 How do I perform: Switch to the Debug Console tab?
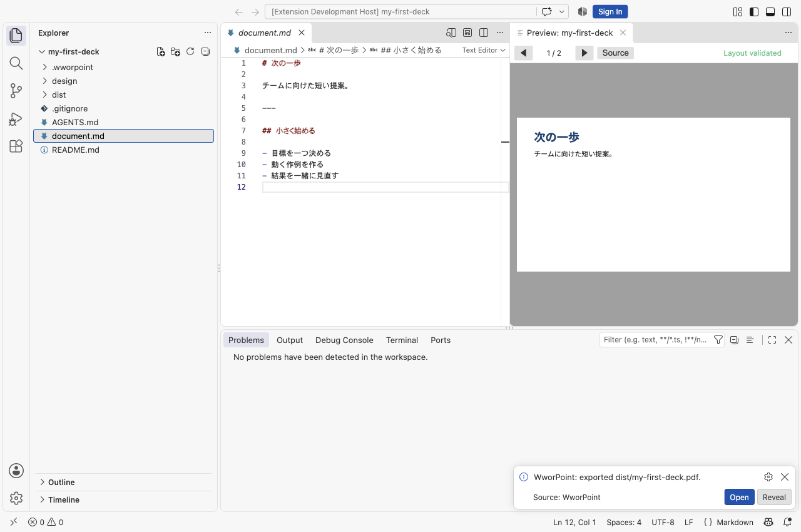tap(344, 340)
